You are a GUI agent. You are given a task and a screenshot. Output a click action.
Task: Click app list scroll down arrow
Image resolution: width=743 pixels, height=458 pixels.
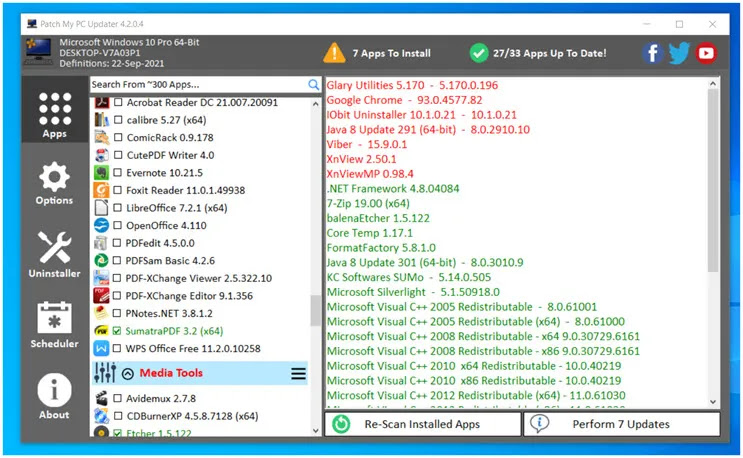316,431
